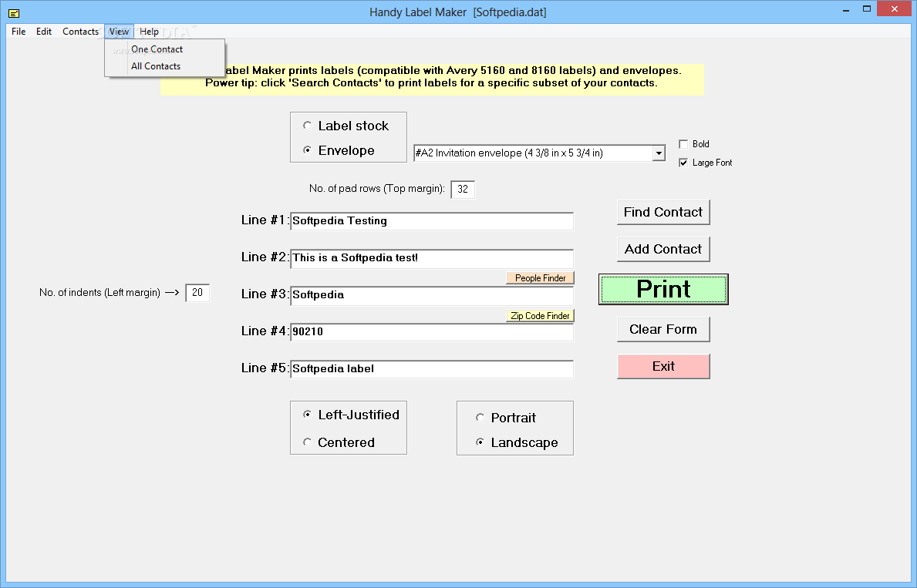Image resolution: width=917 pixels, height=588 pixels.
Task: Open the envelope size dropdown arrow
Action: pos(659,153)
